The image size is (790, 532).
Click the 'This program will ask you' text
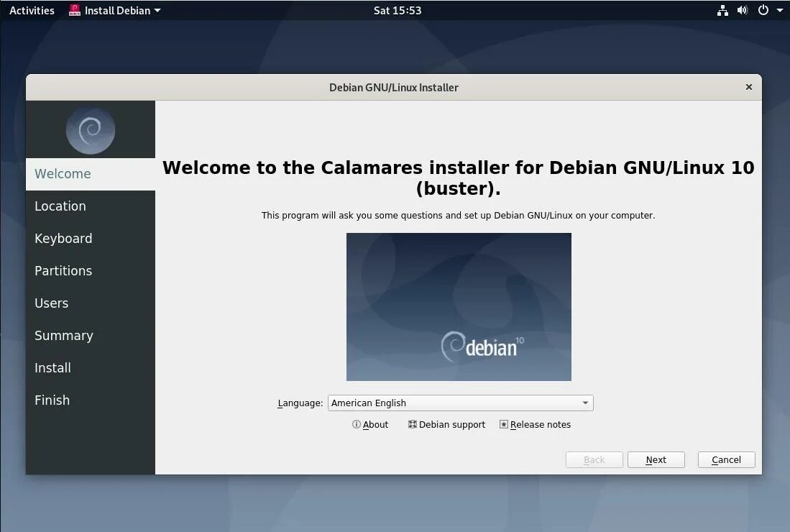(458, 215)
